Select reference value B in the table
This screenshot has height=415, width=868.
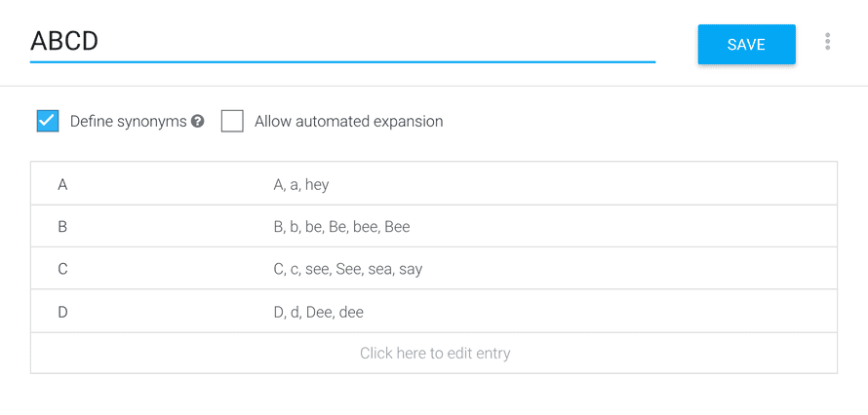tap(62, 227)
